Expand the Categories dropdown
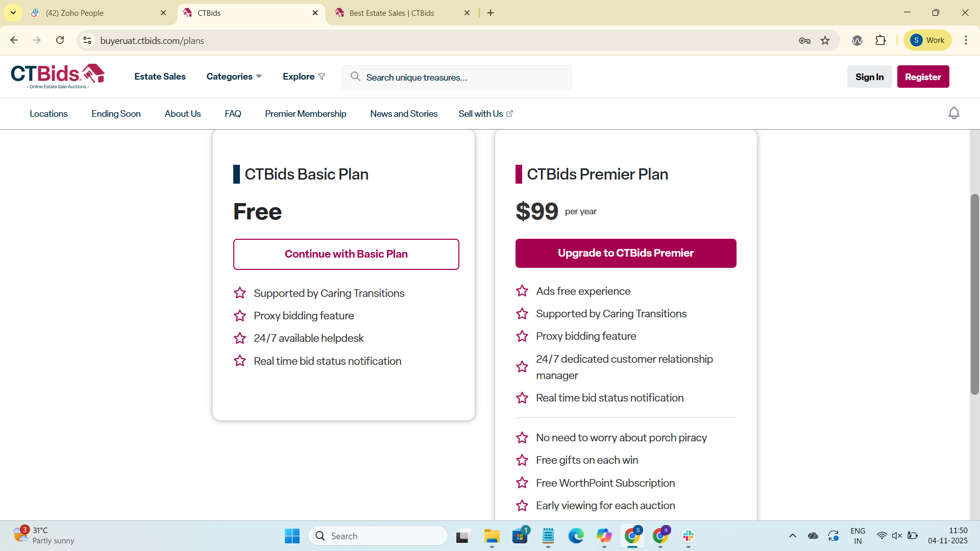The width and height of the screenshot is (980, 551). 234,77
